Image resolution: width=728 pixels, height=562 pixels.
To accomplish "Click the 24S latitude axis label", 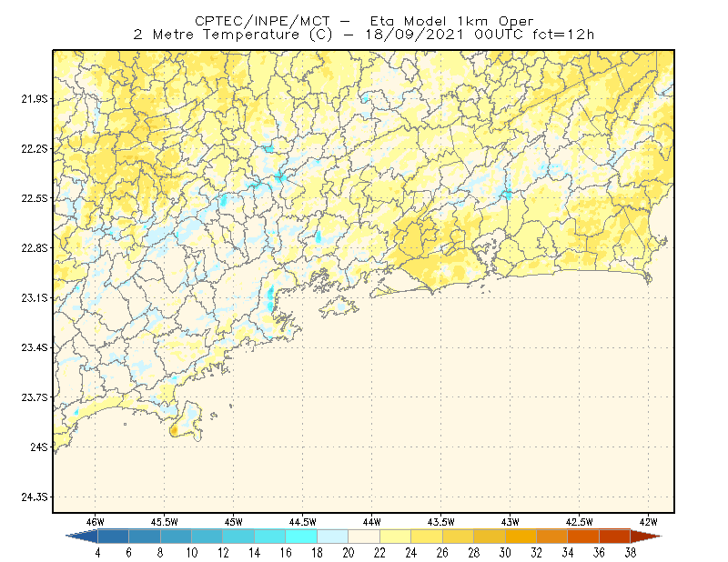I will [39, 447].
